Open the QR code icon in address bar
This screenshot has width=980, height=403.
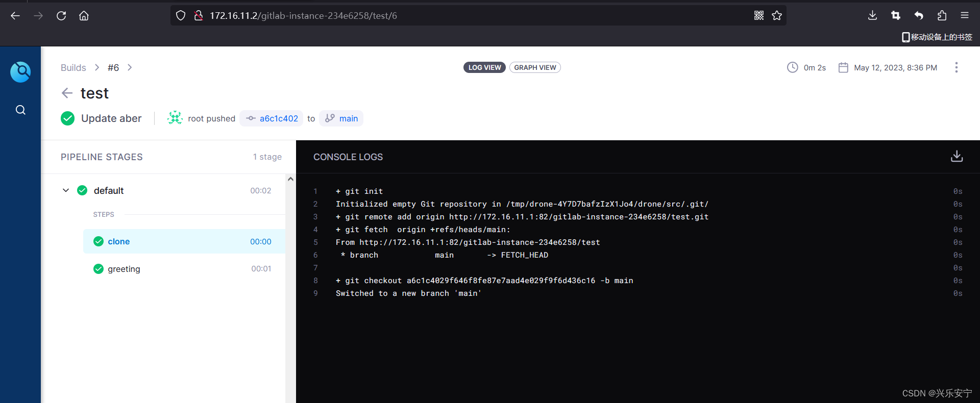[x=759, y=15]
